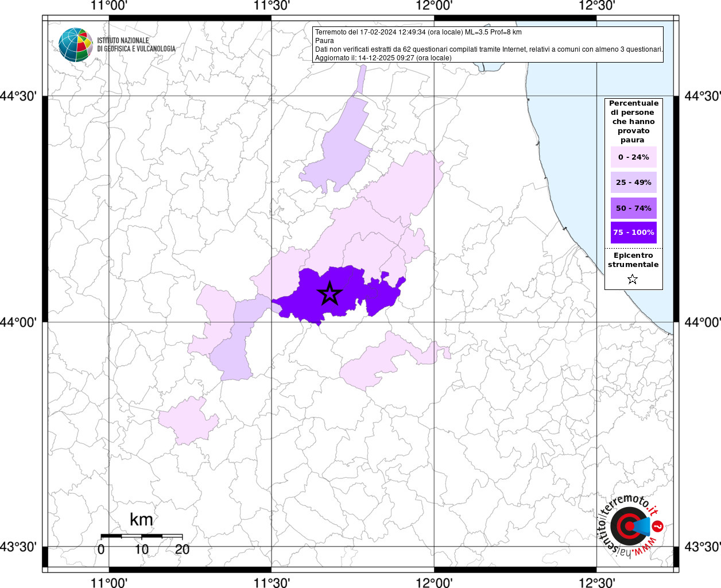Click the bottom axis label 11°00'
721x588 pixels.
[x=108, y=582]
